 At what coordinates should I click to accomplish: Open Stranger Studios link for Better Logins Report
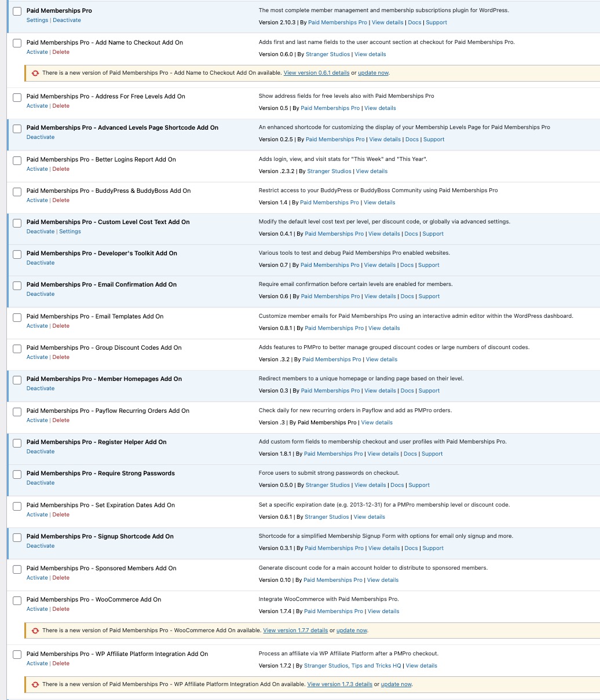pos(330,171)
